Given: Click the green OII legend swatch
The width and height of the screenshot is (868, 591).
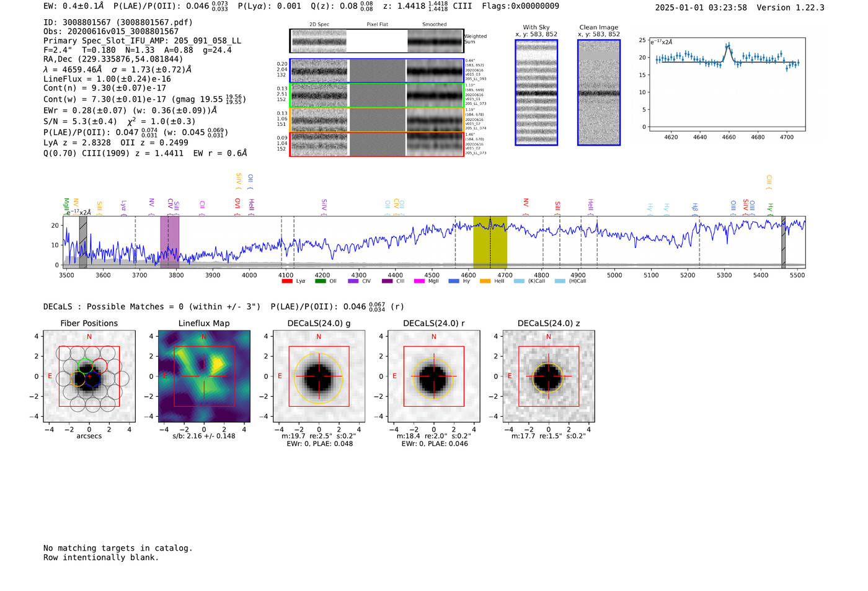Looking at the screenshot, I should pyautogui.click(x=320, y=281).
